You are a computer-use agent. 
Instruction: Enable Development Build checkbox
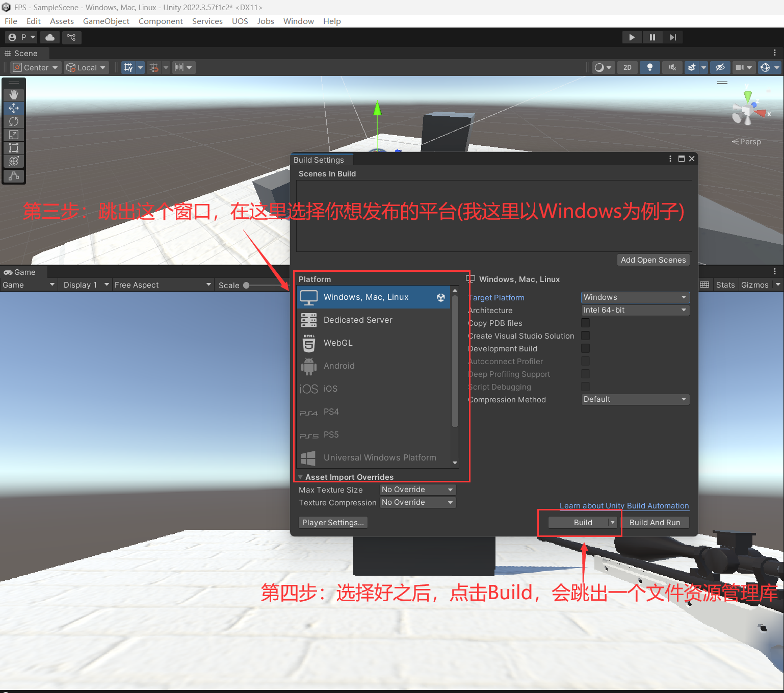click(x=586, y=348)
